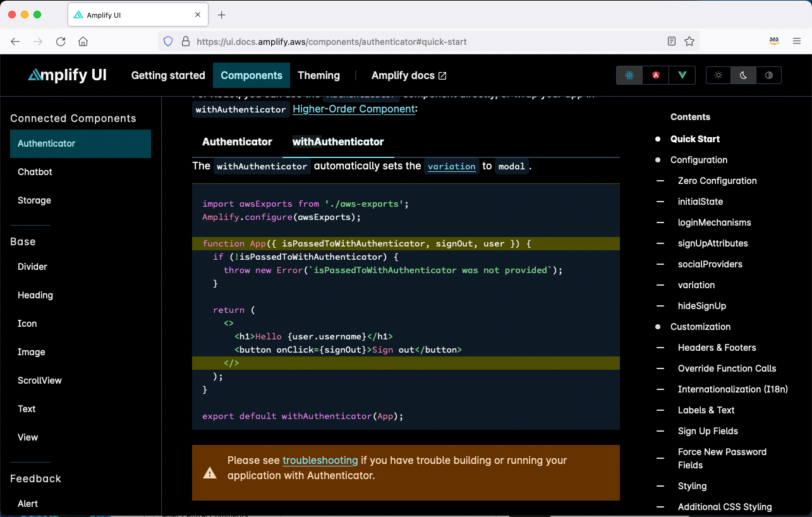The width and height of the screenshot is (812, 517).
Task: Open the Higher-Order Component link
Action: tap(353, 109)
